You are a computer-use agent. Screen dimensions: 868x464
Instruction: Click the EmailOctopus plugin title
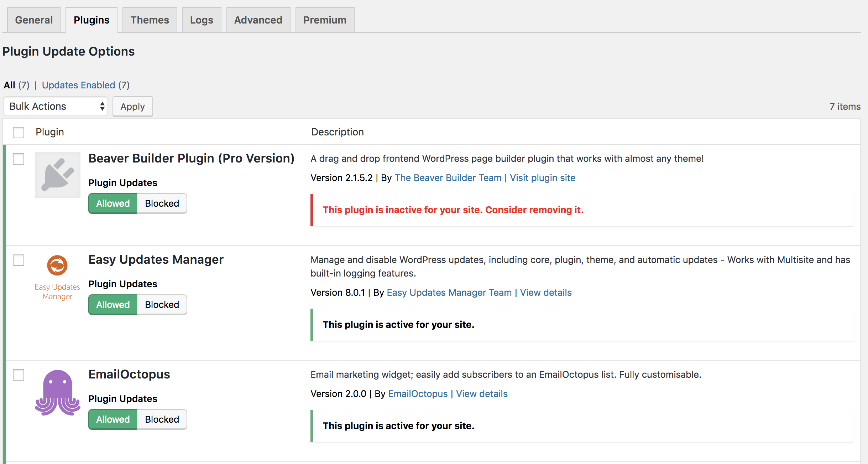coord(129,374)
